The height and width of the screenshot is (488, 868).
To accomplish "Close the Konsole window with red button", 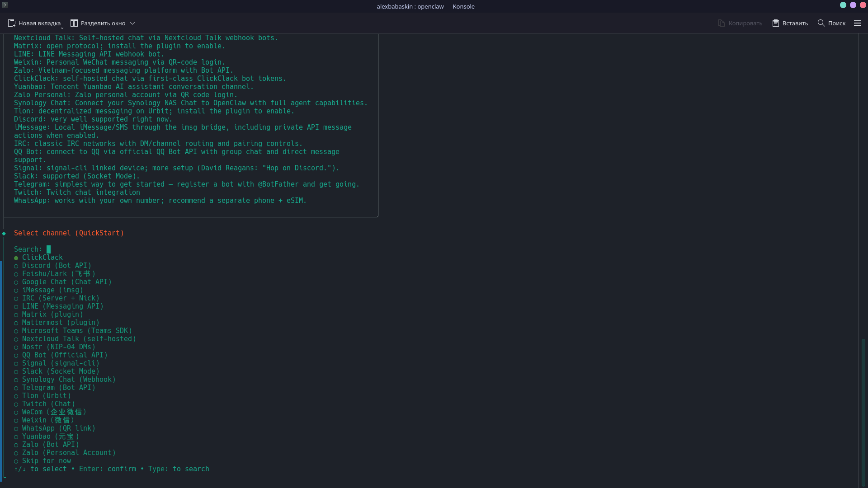I will [x=863, y=5].
